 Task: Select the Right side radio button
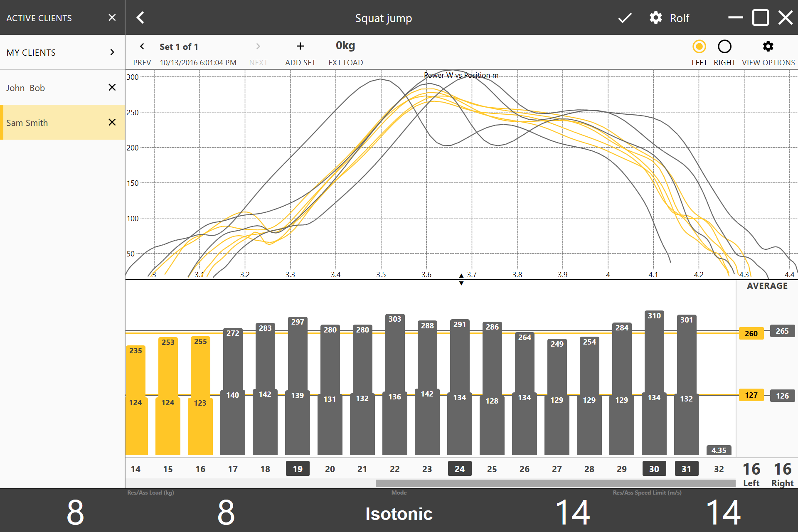point(724,47)
